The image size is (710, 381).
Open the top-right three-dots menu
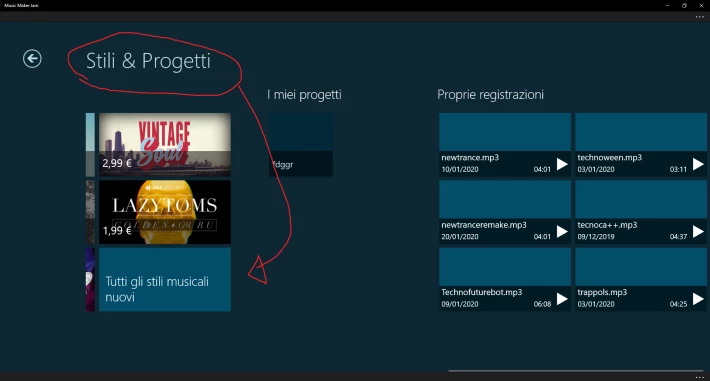pos(700,17)
